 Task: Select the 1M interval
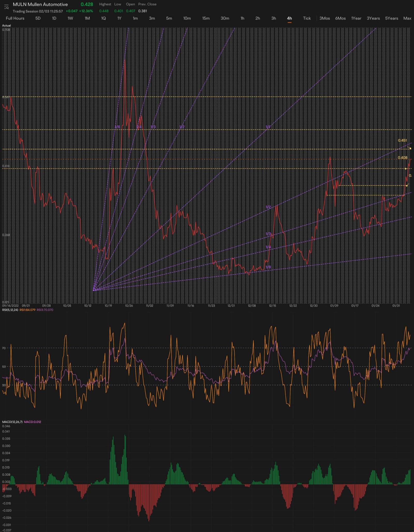(87, 18)
